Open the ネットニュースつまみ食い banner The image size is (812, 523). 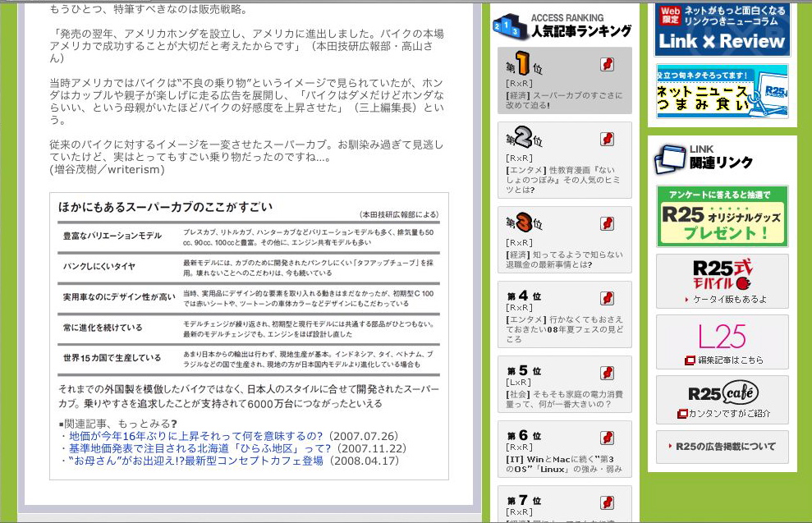[722, 91]
